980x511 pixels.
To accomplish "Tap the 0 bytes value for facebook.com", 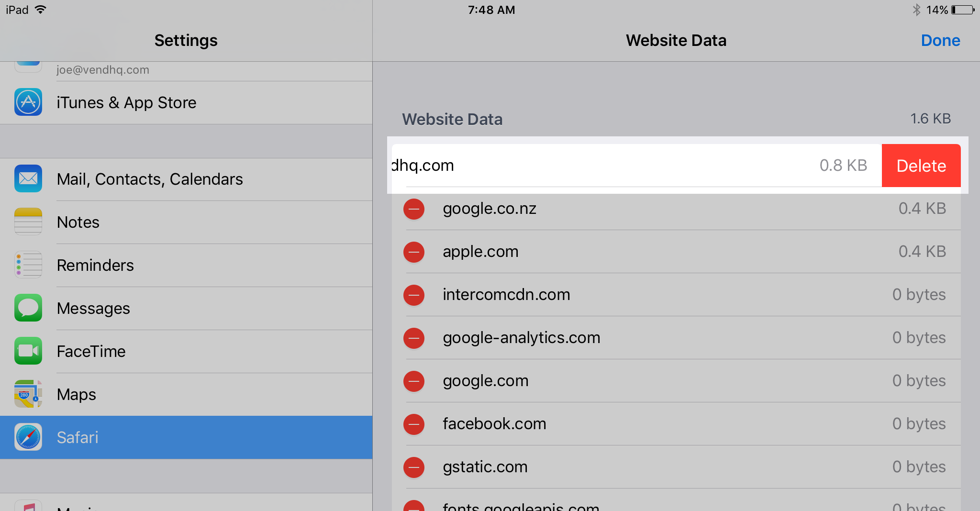I will [x=919, y=424].
